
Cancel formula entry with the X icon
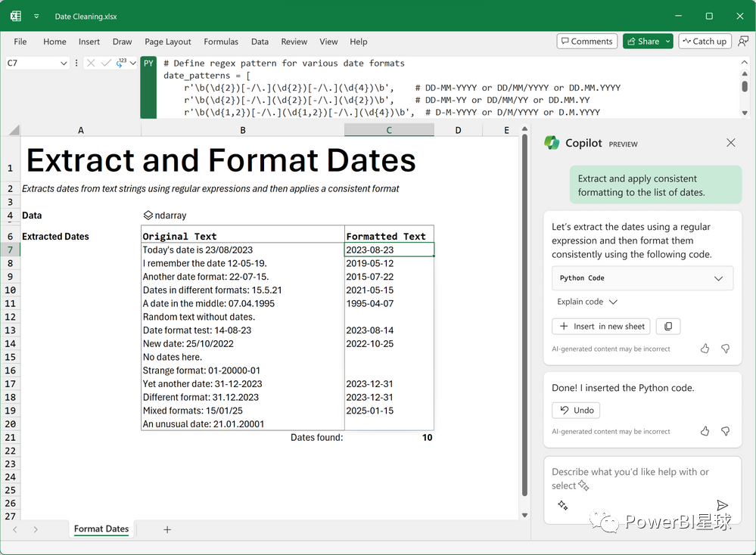tap(91, 63)
